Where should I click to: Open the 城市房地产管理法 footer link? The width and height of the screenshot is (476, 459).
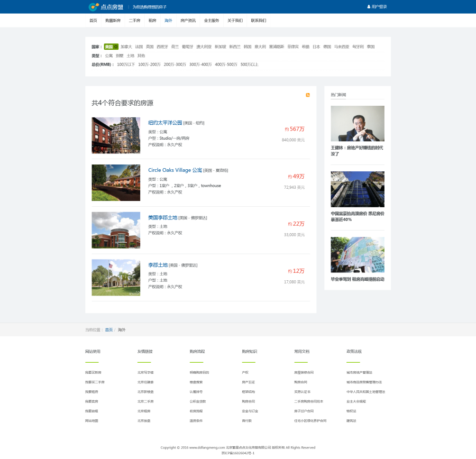click(359, 372)
